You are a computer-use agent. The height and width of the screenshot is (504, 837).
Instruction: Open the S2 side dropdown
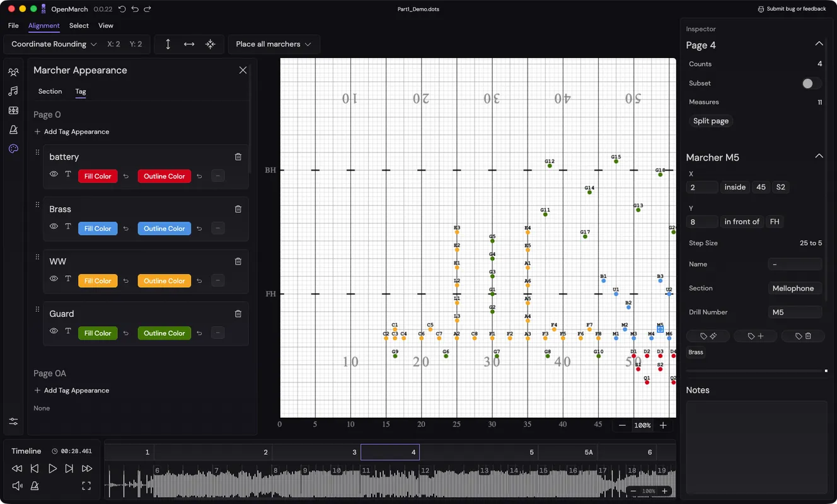[x=780, y=187]
